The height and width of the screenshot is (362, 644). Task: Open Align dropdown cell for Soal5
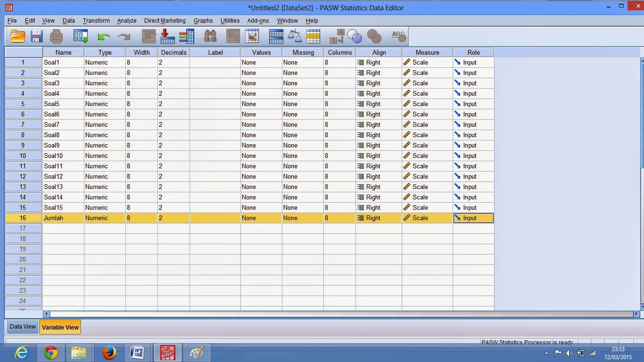point(379,104)
